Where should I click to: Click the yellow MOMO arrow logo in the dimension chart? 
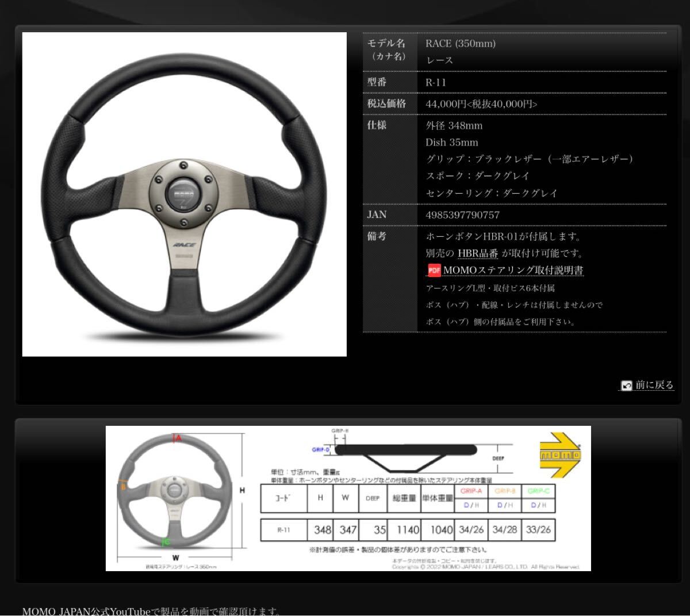[560, 455]
